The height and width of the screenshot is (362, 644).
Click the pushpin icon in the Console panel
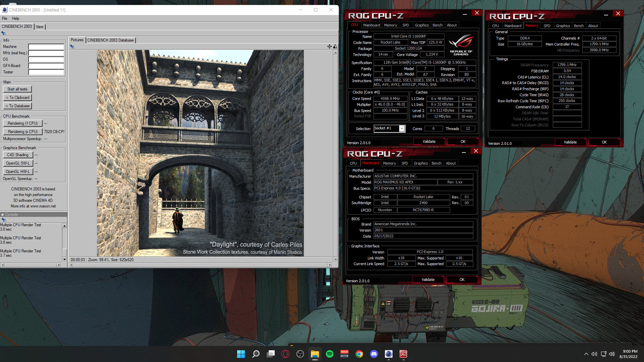tap(4, 220)
